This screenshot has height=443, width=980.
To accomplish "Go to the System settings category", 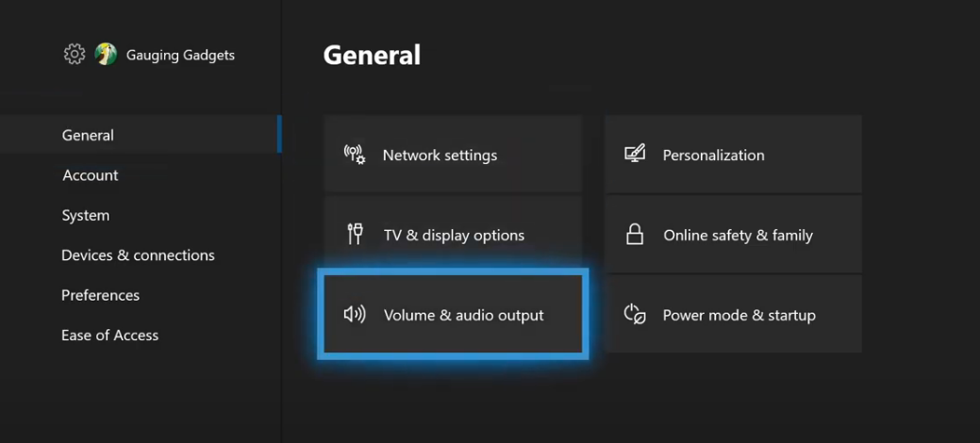I will [86, 215].
